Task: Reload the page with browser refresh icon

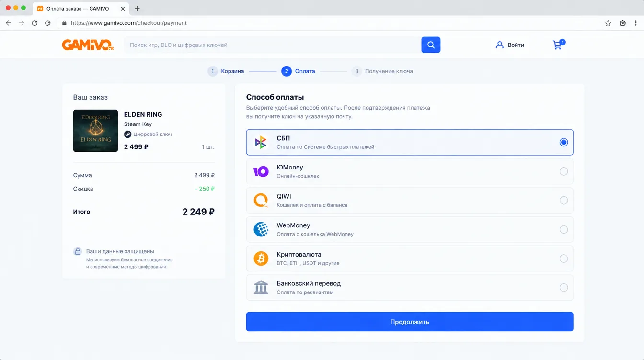Action: coord(34,23)
